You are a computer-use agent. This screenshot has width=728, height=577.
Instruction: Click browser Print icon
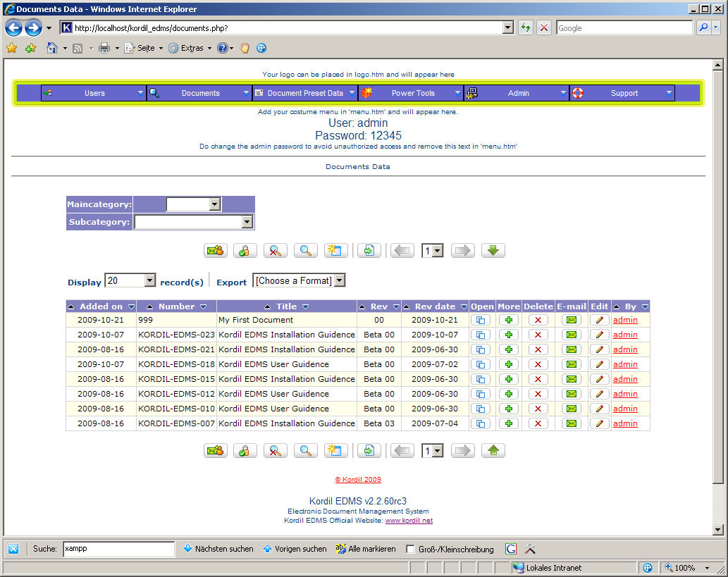pos(104,48)
